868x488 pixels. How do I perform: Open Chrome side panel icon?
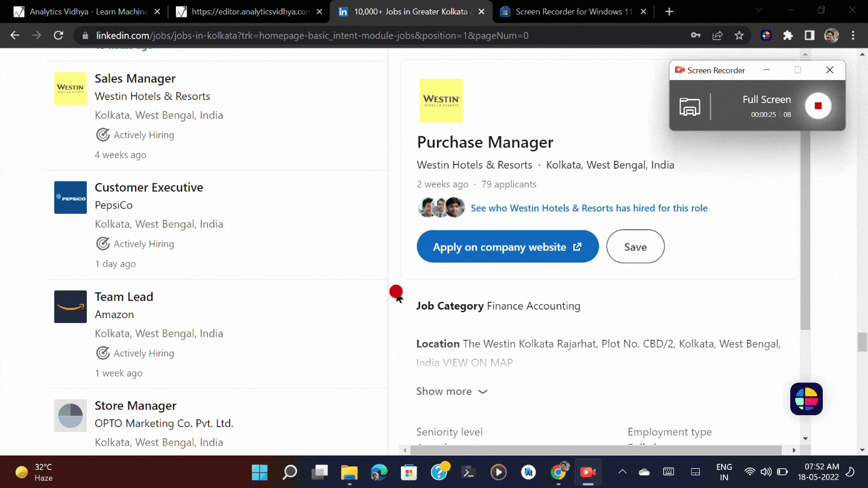tap(810, 36)
